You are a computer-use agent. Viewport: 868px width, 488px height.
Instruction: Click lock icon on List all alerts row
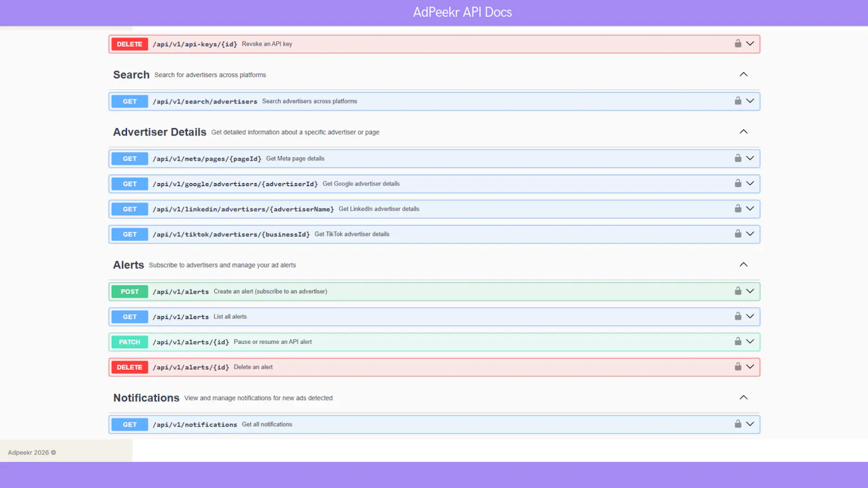click(738, 316)
